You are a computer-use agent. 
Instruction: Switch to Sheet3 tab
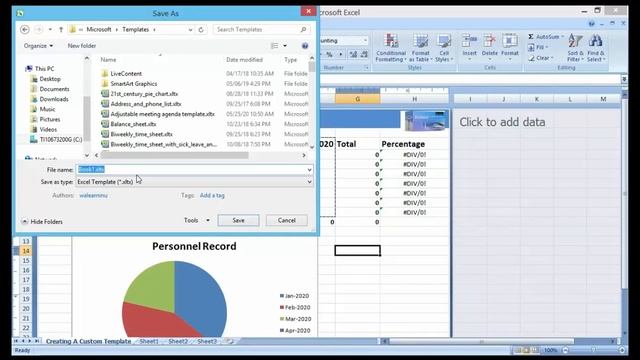tap(207, 341)
